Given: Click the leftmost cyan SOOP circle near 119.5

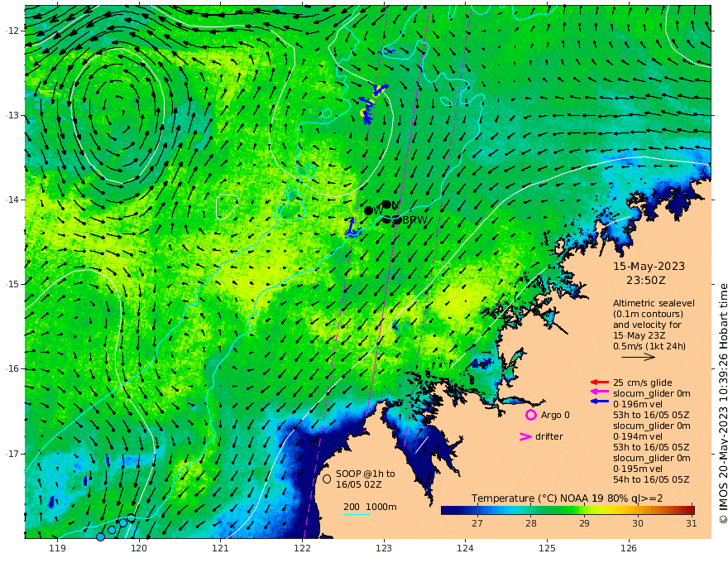Looking at the screenshot, I should click(100, 537).
